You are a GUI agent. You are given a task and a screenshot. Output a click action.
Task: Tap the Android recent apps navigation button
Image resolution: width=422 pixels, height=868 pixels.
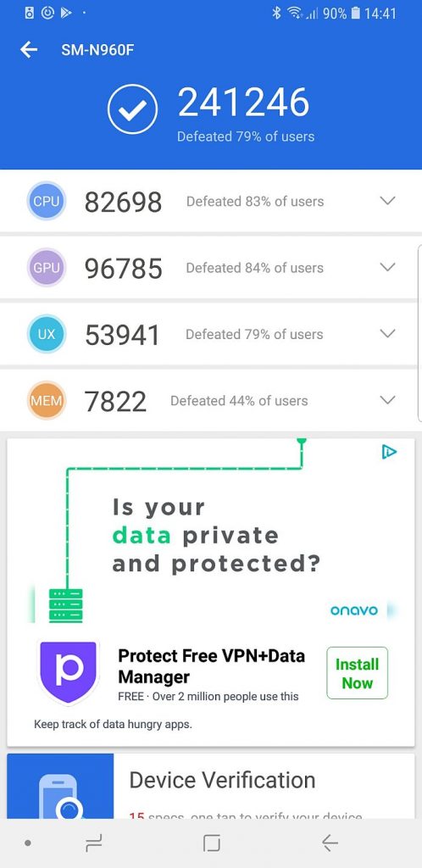[93, 843]
